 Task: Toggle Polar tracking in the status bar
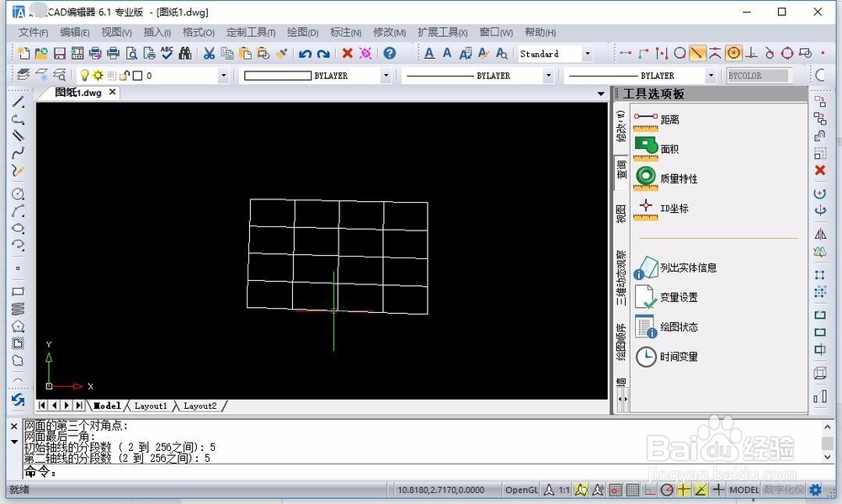point(667,490)
